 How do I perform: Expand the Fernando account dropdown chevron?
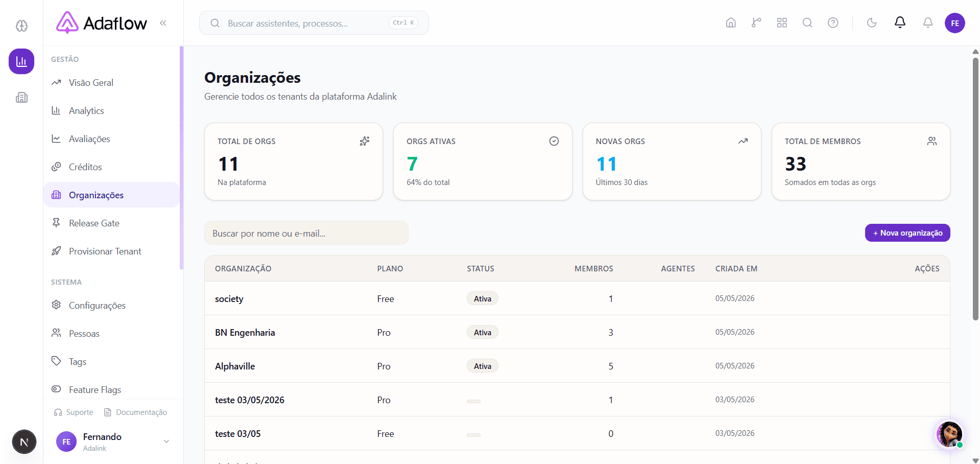tap(166, 442)
